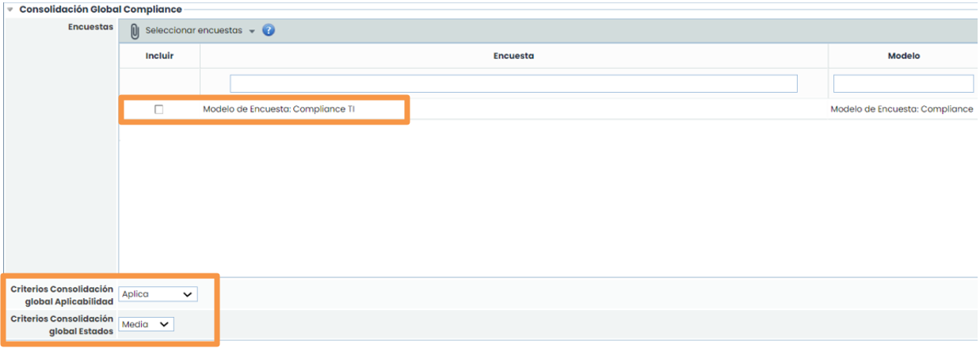This screenshot has width=980, height=348.
Task: Open the Media dropdown for global Estados
Action: [x=146, y=324]
